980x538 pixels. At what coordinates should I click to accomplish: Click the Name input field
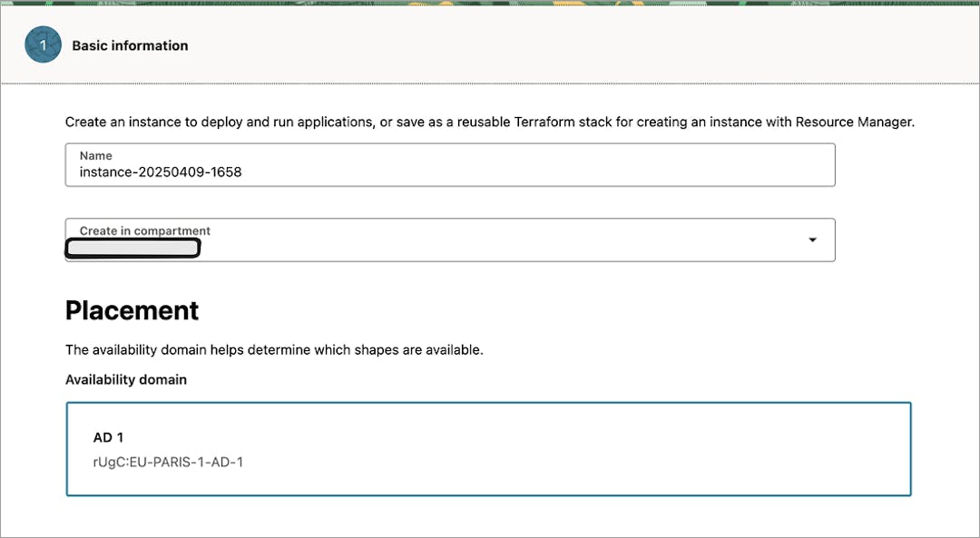449,170
